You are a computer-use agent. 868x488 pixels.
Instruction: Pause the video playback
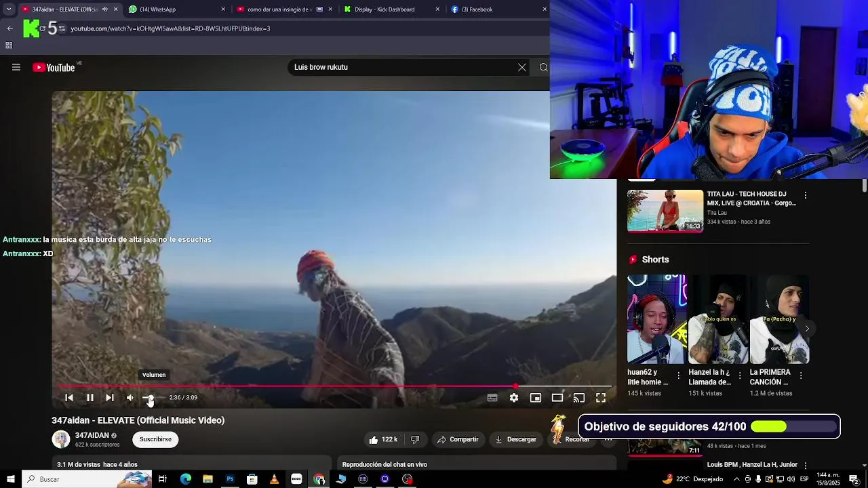pyautogui.click(x=90, y=398)
